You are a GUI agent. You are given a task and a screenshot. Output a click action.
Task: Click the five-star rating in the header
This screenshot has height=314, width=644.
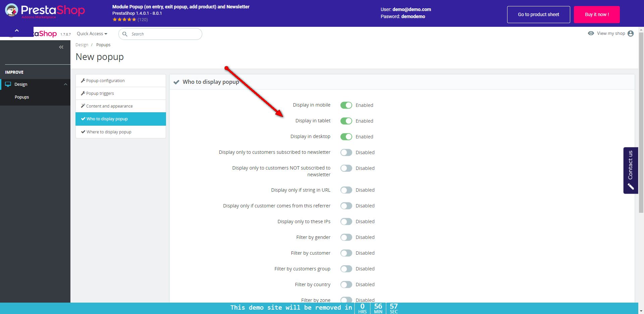[124, 19]
